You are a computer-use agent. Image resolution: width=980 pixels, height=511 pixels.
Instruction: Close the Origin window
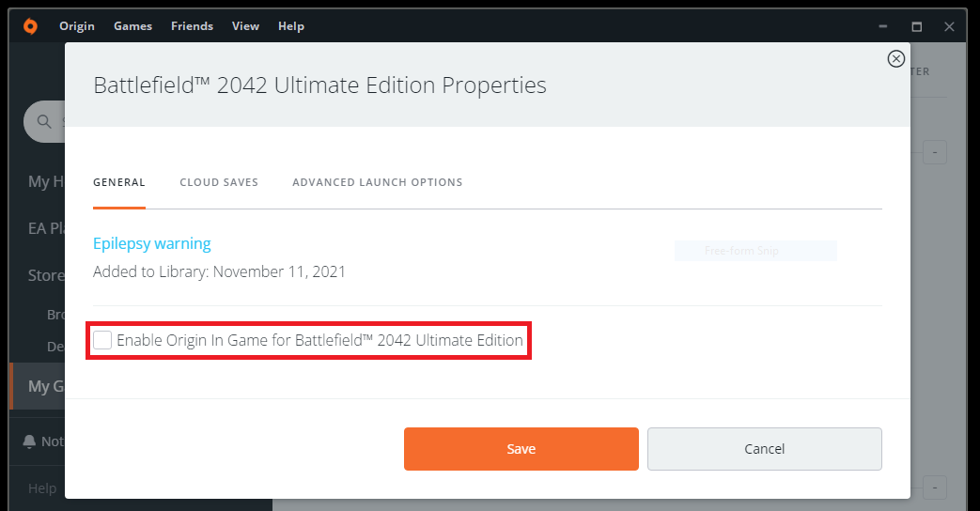949,26
